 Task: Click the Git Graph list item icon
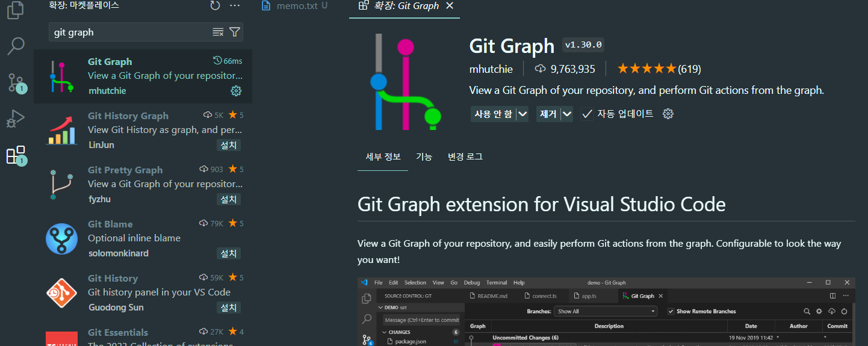pos(61,76)
